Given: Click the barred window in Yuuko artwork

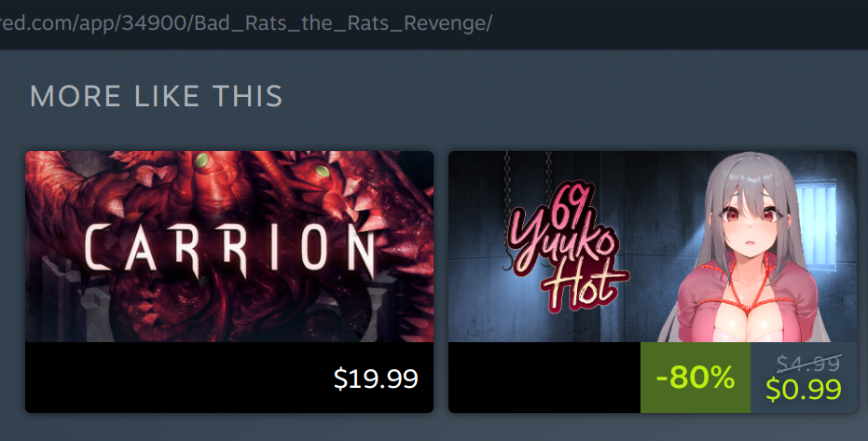Looking at the screenshot, I should [819, 227].
